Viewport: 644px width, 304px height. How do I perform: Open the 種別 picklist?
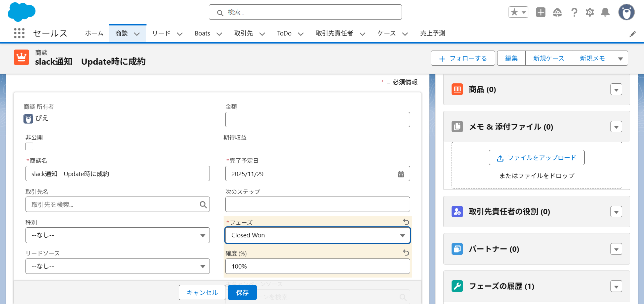(118, 235)
